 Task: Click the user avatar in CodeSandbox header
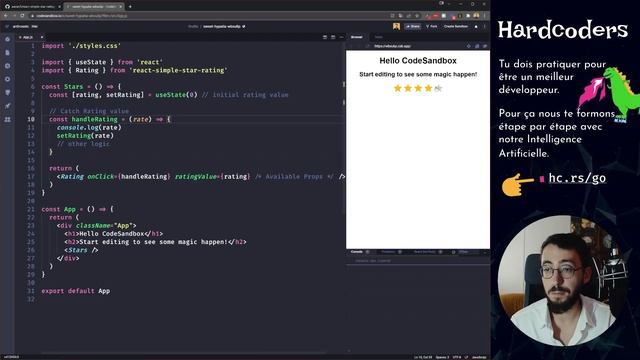(396, 27)
